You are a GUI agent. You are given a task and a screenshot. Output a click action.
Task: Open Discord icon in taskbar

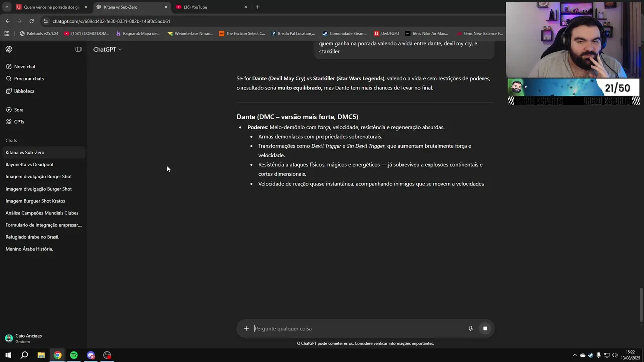[91, 355]
